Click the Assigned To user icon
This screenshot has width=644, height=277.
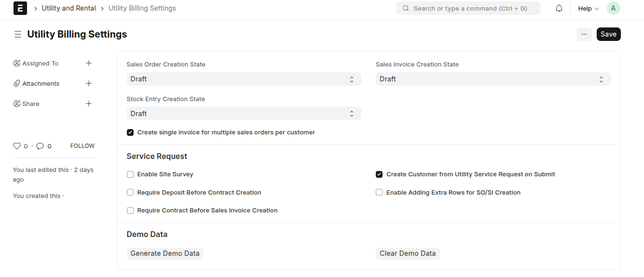[x=17, y=63]
